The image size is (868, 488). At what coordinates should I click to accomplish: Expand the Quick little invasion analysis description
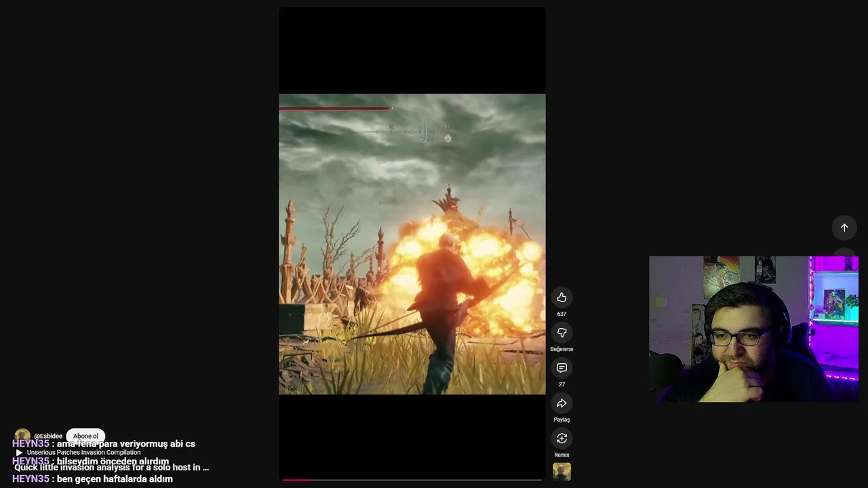(111, 467)
